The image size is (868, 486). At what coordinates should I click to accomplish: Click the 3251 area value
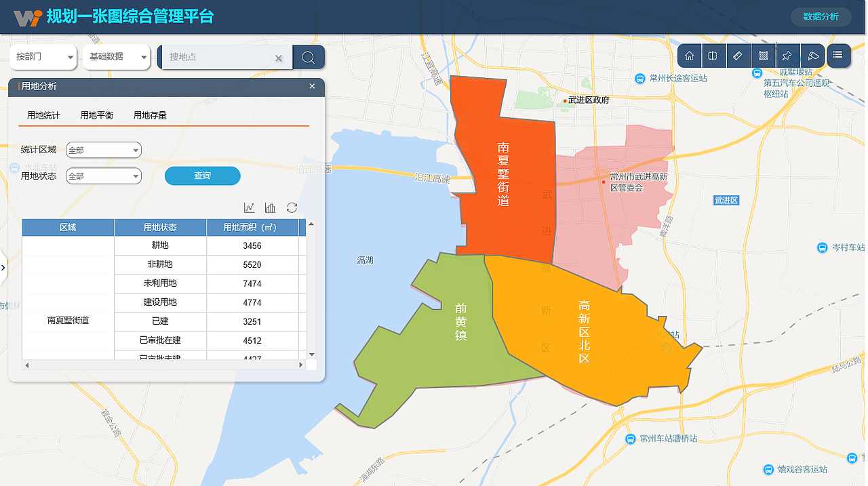pyautogui.click(x=252, y=321)
